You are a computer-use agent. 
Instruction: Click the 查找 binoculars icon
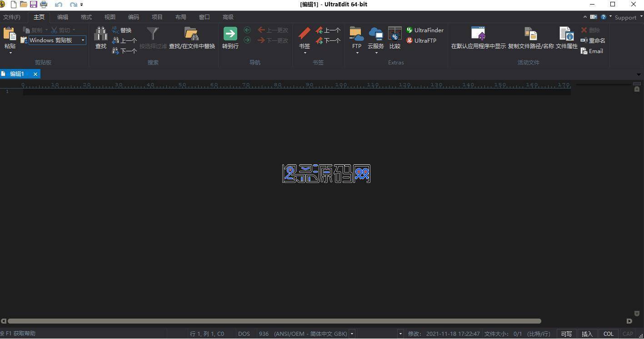coord(101,34)
